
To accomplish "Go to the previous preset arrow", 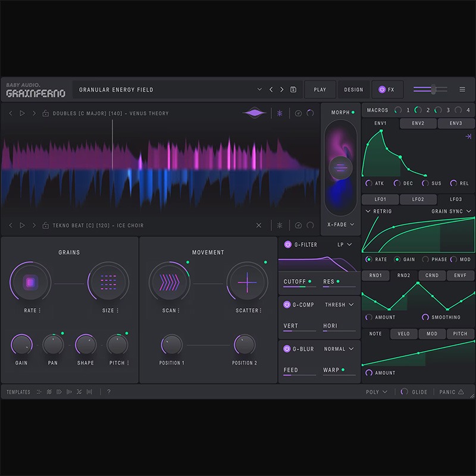I will point(271,89).
